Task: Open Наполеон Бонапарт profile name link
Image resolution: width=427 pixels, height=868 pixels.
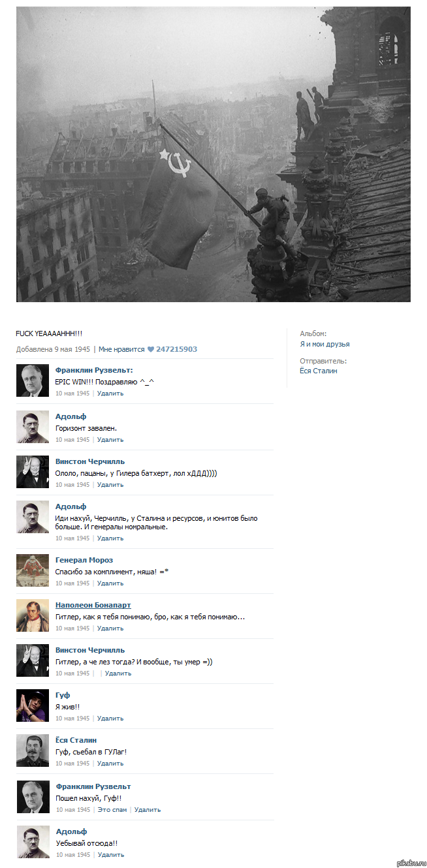Action: click(x=93, y=605)
